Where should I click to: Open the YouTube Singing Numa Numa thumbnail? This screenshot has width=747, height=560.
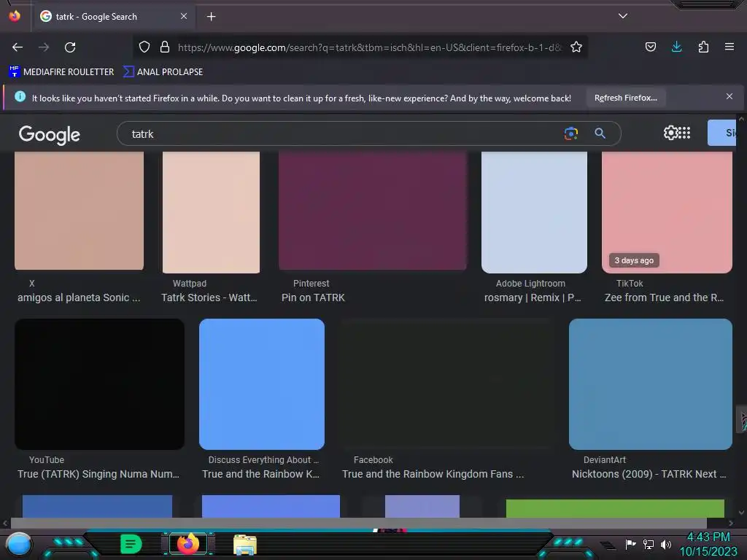[x=99, y=384]
